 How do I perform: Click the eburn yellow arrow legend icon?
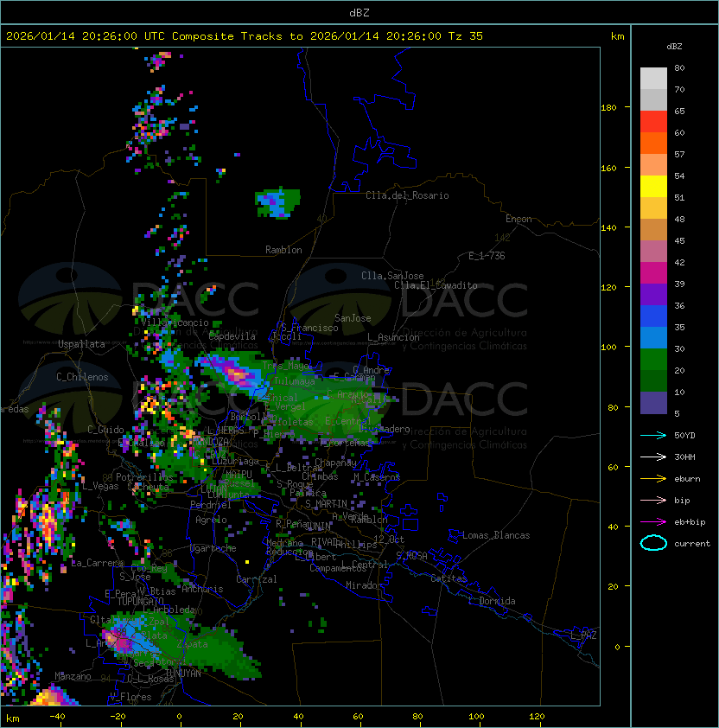pyautogui.click(x=653, y=479)
